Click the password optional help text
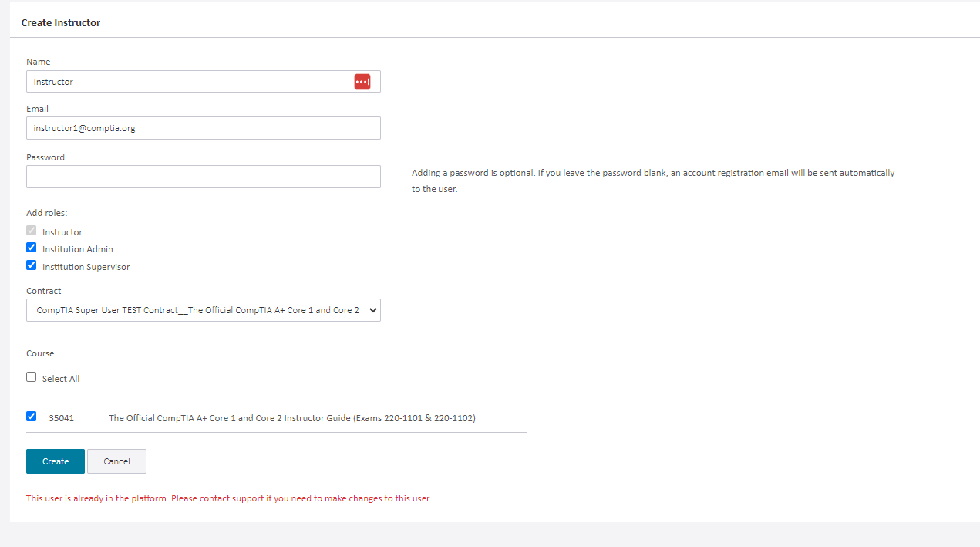Viewport: 980px width, 547px height. 652,181
